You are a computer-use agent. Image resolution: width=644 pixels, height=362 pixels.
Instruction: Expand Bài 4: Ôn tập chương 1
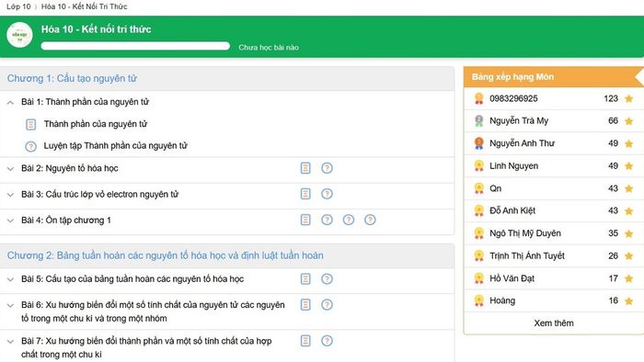(x=10, y=221)
